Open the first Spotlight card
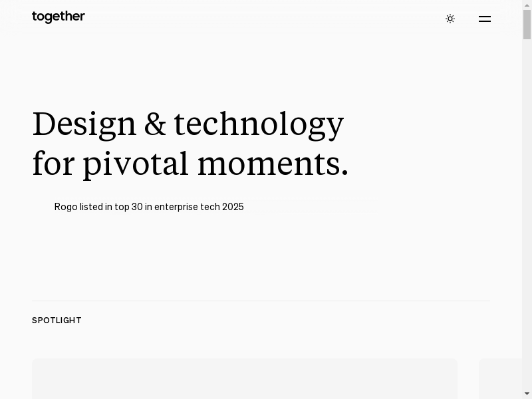This screenshot has height=399, width=532. [x=244, y=379]
